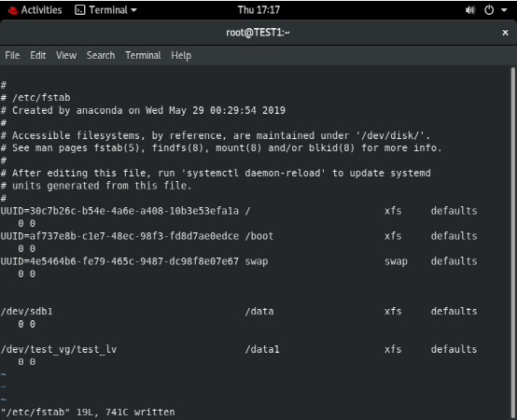Click the /dev/sdb1 fstab entry
Image resolution: width=517 pixels, height=420 pixels.
point(239,318)
